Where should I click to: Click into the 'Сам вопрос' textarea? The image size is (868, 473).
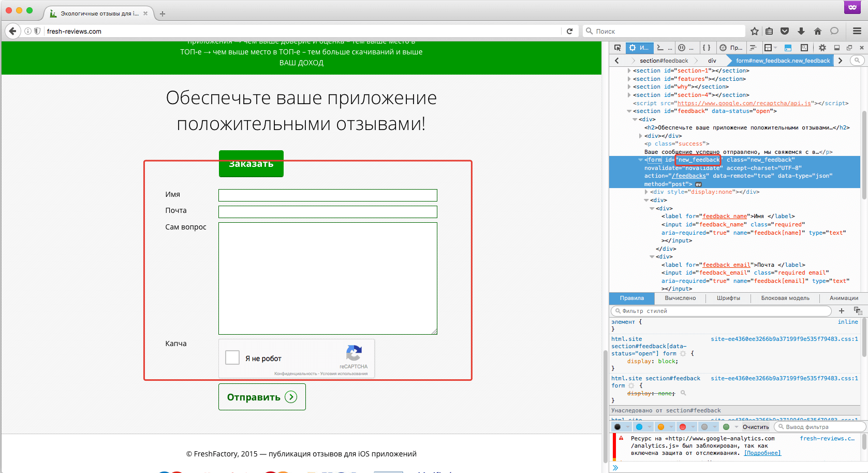click(328, 279)
